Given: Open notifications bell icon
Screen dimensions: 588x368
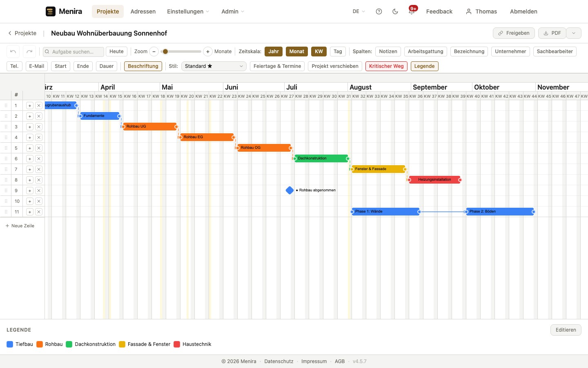Looking at the screenshot, I should tap(412, 11).
